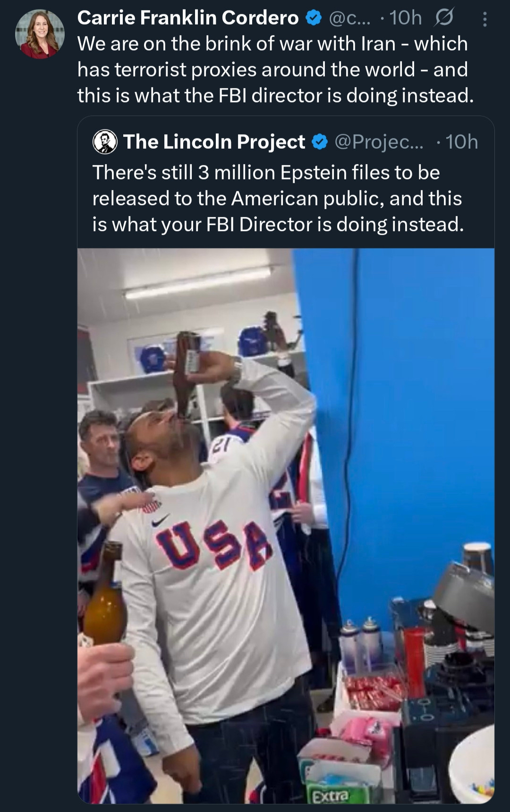The width and height of the screenshot is (510, 812).
Task: Tap the slashed-circle icon beside the top timestamp
Action: tap(443, 18)
